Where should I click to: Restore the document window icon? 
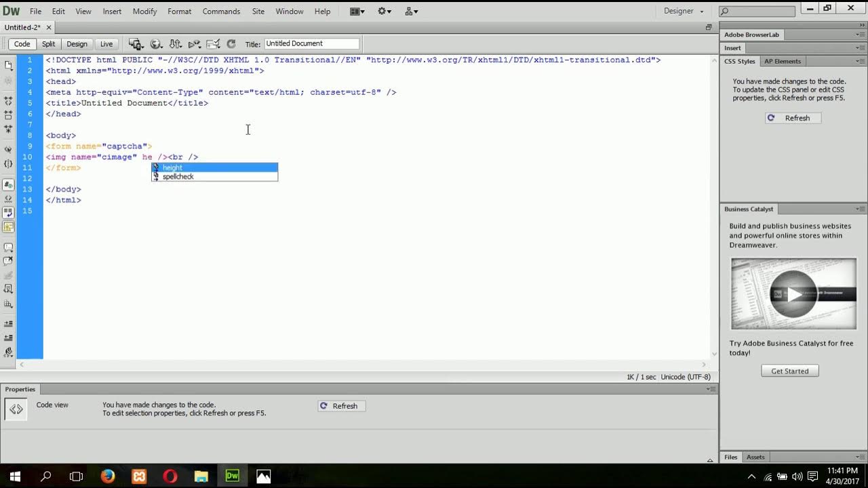pyautogui.click(x=709, y=27)
